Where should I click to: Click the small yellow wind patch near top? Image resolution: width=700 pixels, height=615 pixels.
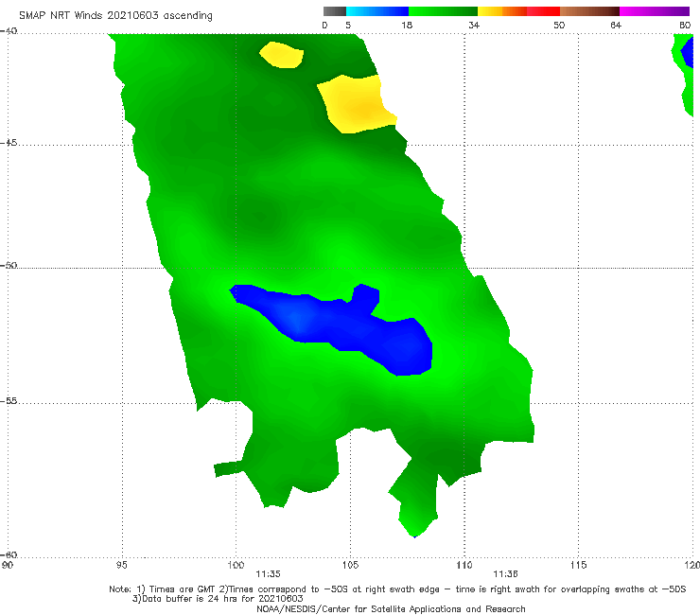pos(282,55)
